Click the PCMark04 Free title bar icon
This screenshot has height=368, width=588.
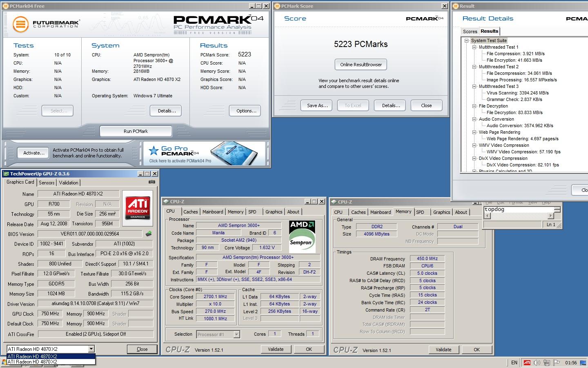pyautogui.click(x=5, y=6)
